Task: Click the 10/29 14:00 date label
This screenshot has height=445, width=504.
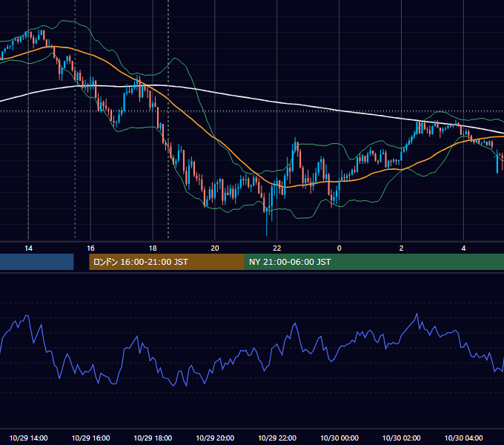Action: pos(28,438)
